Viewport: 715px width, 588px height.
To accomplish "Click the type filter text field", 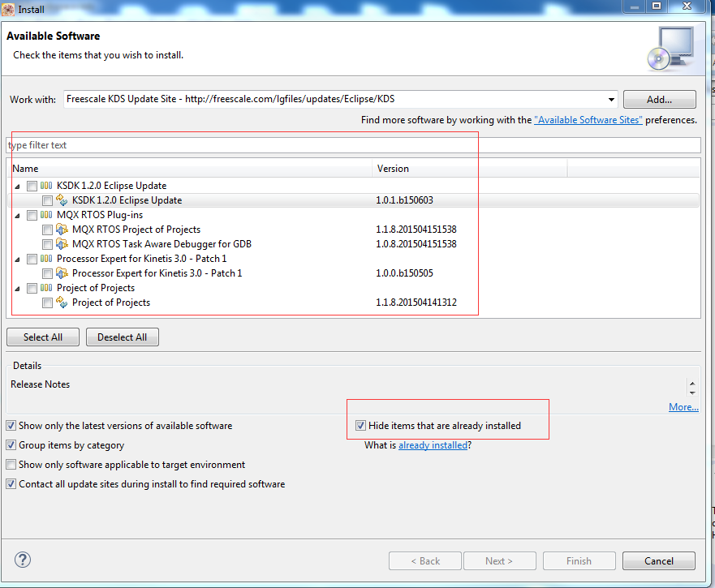I will click(353, 145).
